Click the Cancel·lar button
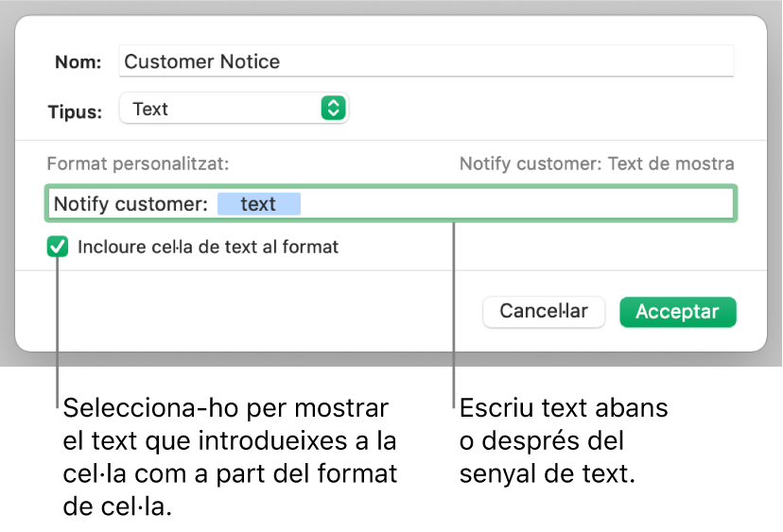The image size is (783, 532). pos(544,312)
